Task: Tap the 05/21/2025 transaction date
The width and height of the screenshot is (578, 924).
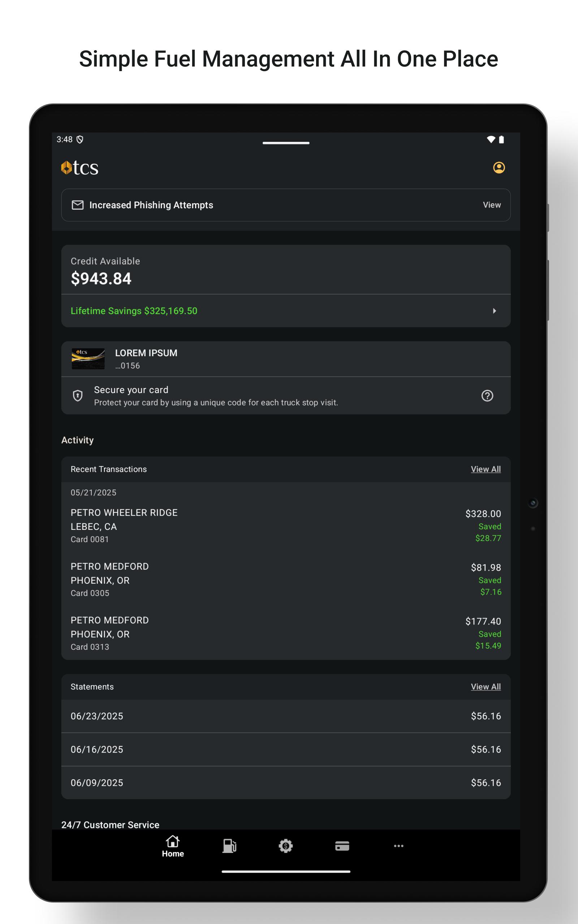Action: 93,493
